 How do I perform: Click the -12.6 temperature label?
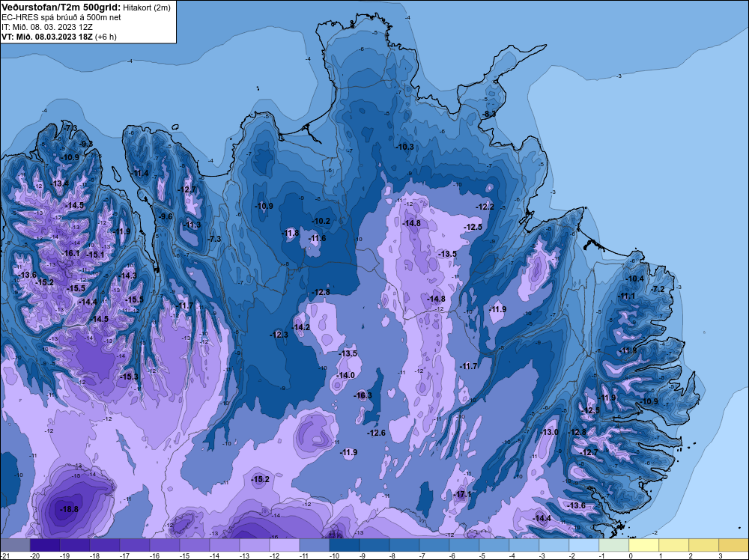(x=377, y=433)
